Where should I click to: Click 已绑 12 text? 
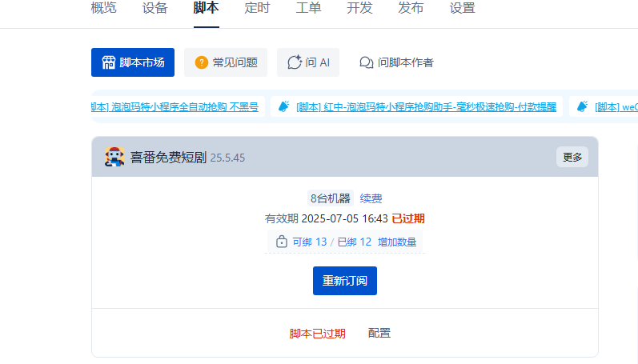355,242
